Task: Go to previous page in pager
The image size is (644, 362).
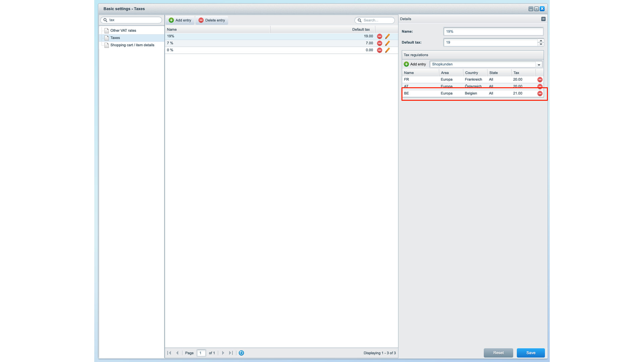Action: coord(177,353)
